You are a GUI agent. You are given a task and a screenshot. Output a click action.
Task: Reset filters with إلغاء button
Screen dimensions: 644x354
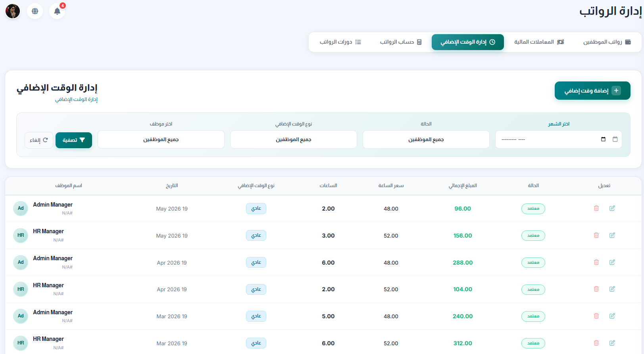[x=39, y=140]
